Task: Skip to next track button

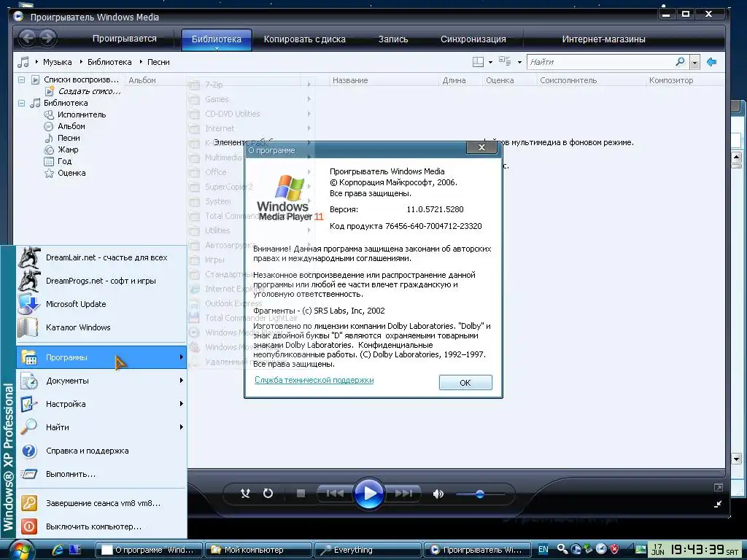Action: point(403,494)
